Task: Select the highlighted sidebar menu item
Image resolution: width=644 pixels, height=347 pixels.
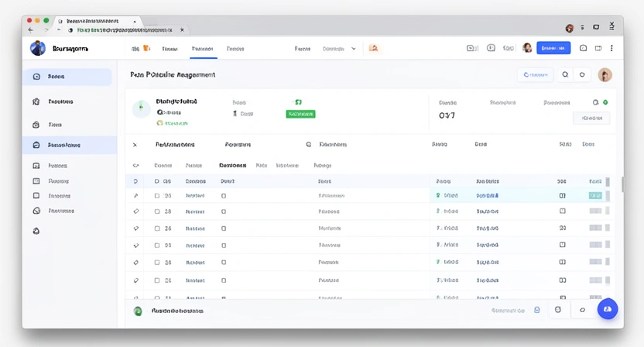Action: tap(70, 145)
